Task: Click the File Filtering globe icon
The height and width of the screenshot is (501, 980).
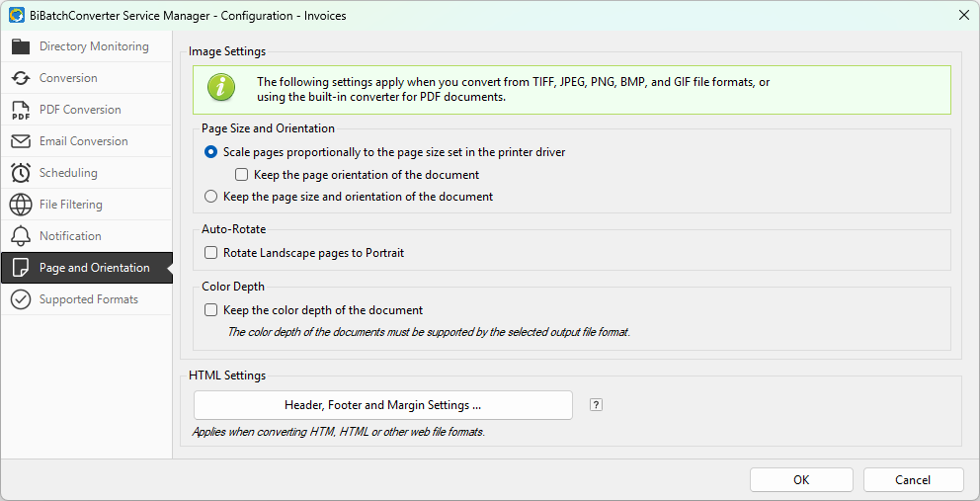Action: click(x=21, y=205)
